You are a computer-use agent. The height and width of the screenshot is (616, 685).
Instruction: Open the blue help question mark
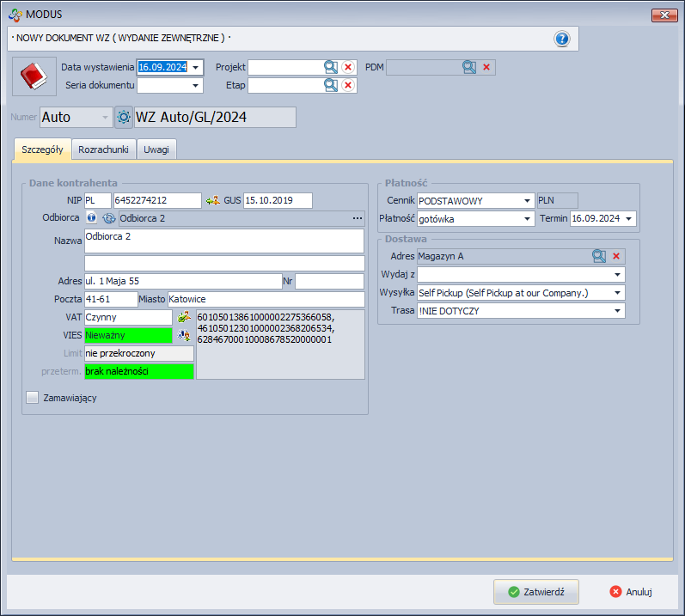click(x=562, y=39)
